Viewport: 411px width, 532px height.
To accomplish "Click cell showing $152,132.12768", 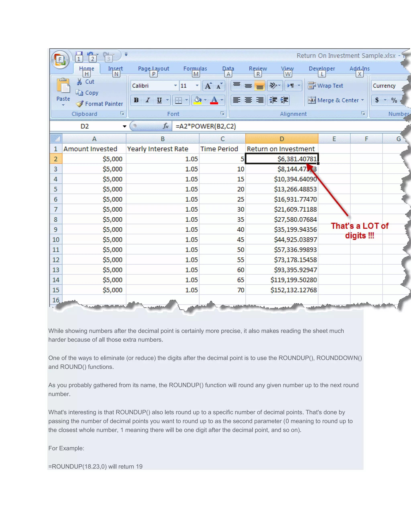I will tap(282, 290).
